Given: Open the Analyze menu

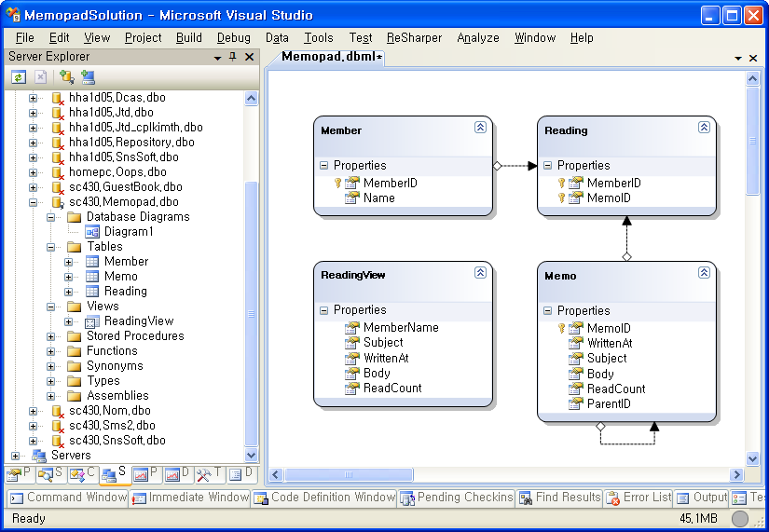Looking at the screenshot, I should (x=477, y=38).
